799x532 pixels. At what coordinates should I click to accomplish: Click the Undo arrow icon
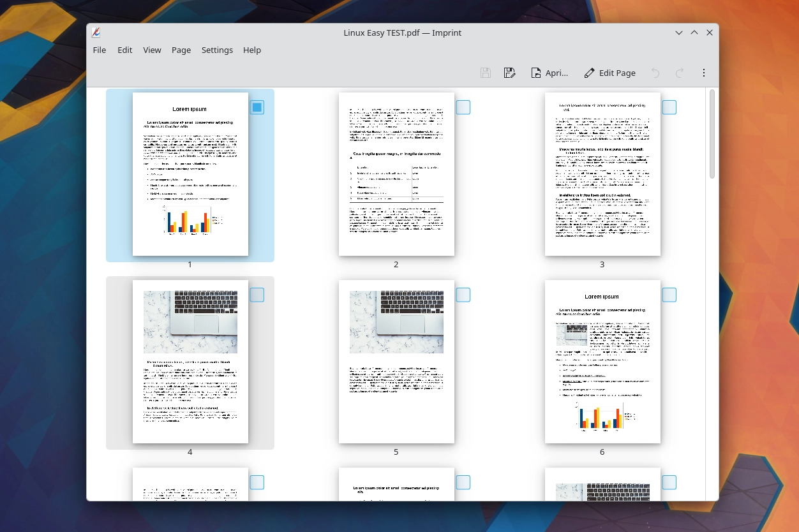pos(655,73)
